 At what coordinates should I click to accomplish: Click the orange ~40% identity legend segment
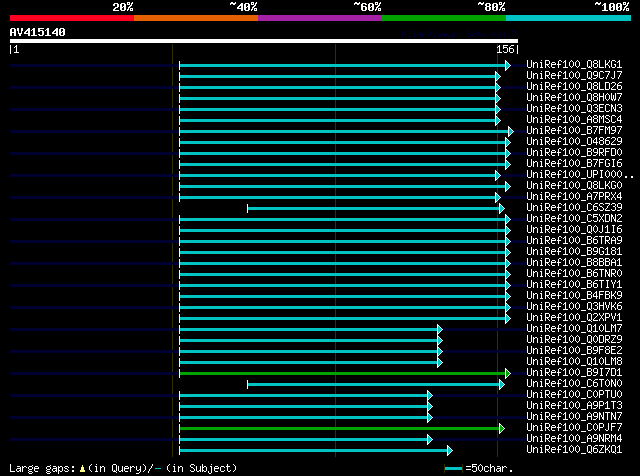[x=196, y=18]
